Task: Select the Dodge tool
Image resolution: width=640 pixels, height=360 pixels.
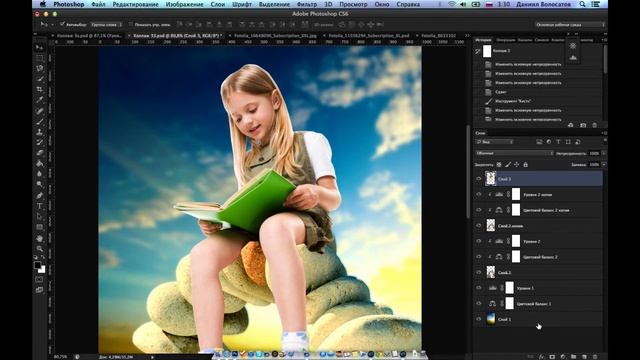Action: pyautogui.click(x=40, y=185)
